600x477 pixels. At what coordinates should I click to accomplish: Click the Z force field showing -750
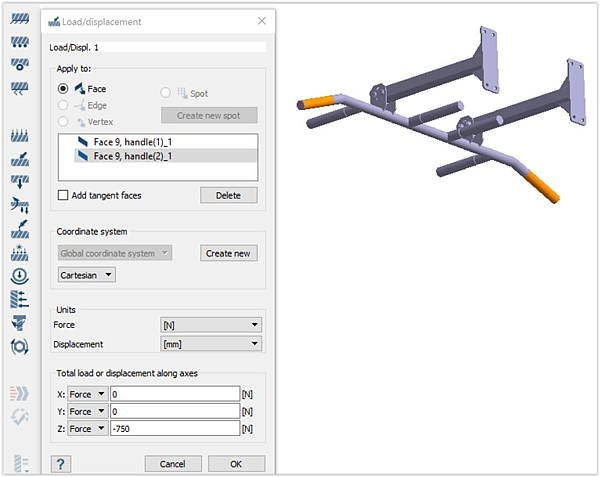point(175,428)
